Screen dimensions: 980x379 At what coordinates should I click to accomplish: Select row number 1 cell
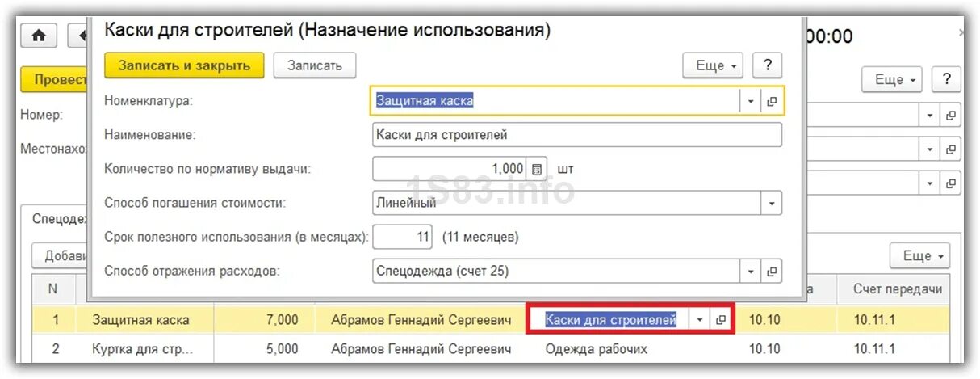(x=55, y=320)
